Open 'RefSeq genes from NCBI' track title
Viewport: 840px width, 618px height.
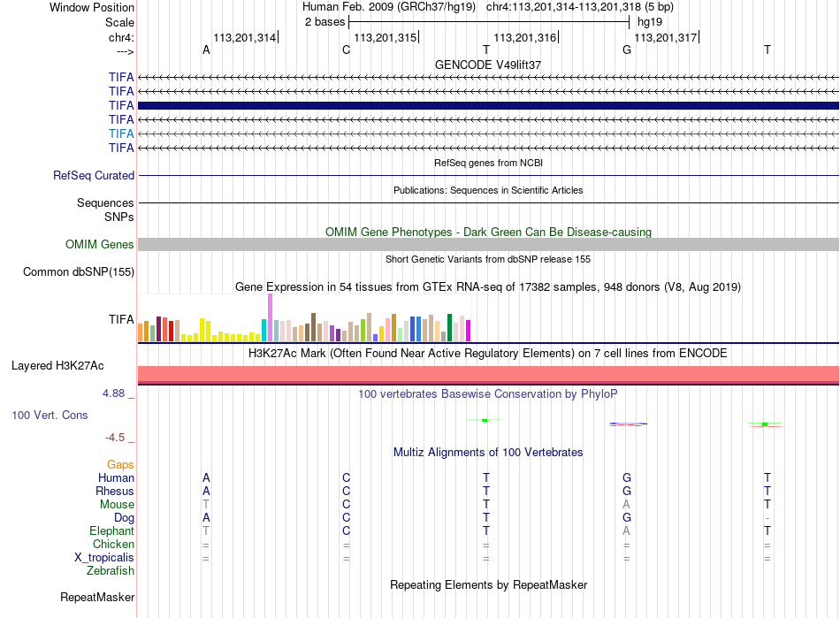click(488, 163)
